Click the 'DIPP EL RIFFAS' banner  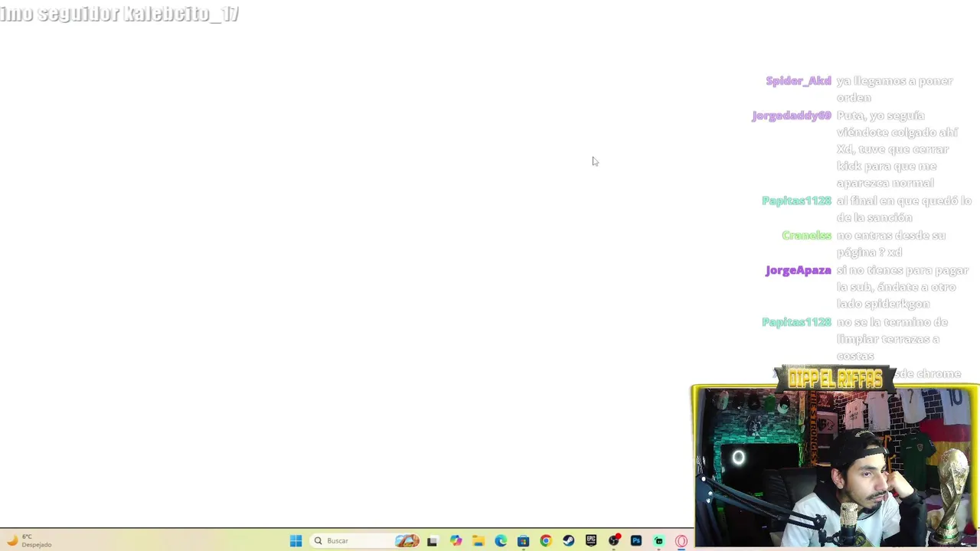[835, 379]
